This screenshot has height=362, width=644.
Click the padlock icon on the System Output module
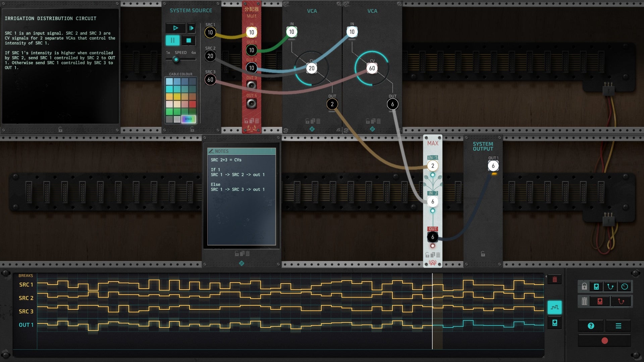(x=483, y=254)
